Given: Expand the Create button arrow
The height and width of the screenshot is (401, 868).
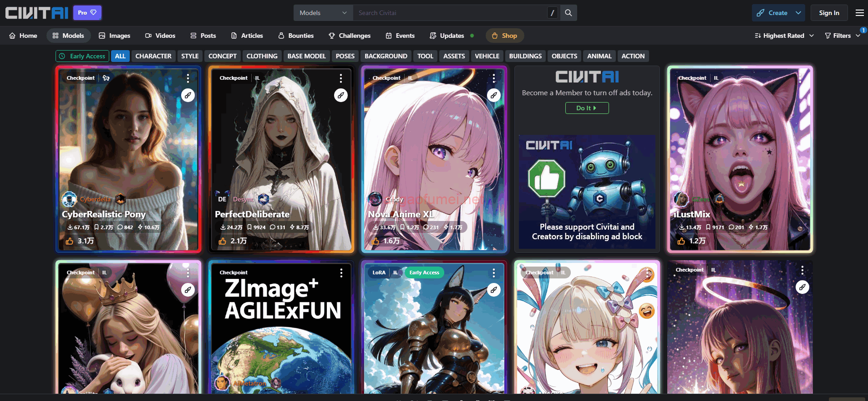Looking at the screenshot, I should point(798,13).
